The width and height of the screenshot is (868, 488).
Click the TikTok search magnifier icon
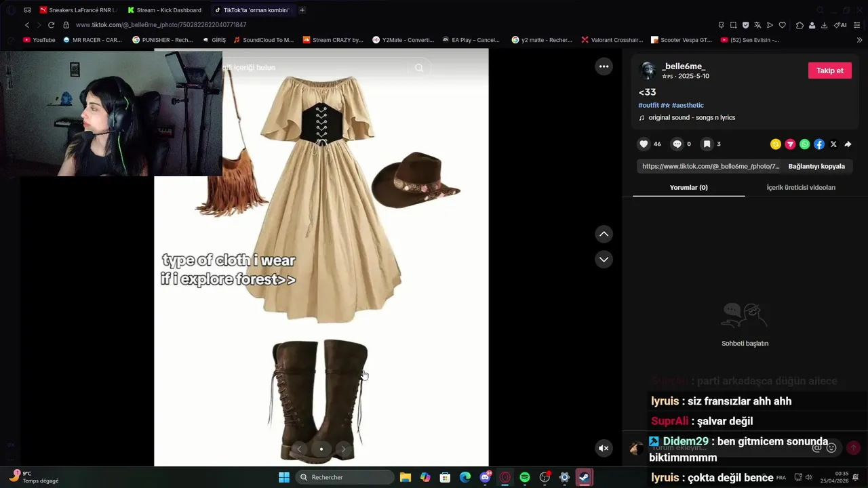pyautogui.click(x=419, y=68)
